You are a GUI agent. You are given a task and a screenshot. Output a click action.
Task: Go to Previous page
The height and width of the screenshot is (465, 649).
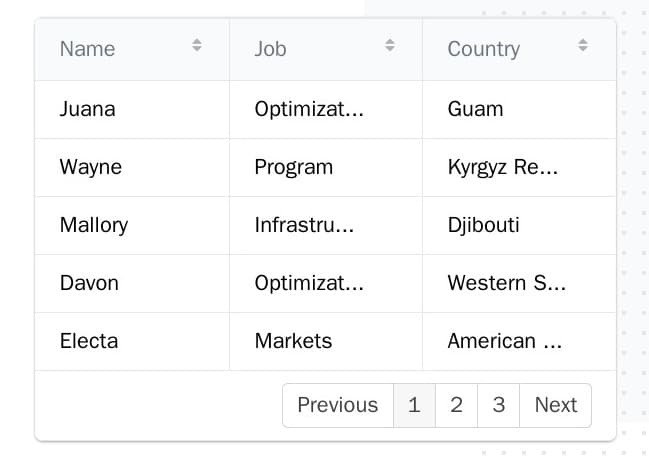338,405
